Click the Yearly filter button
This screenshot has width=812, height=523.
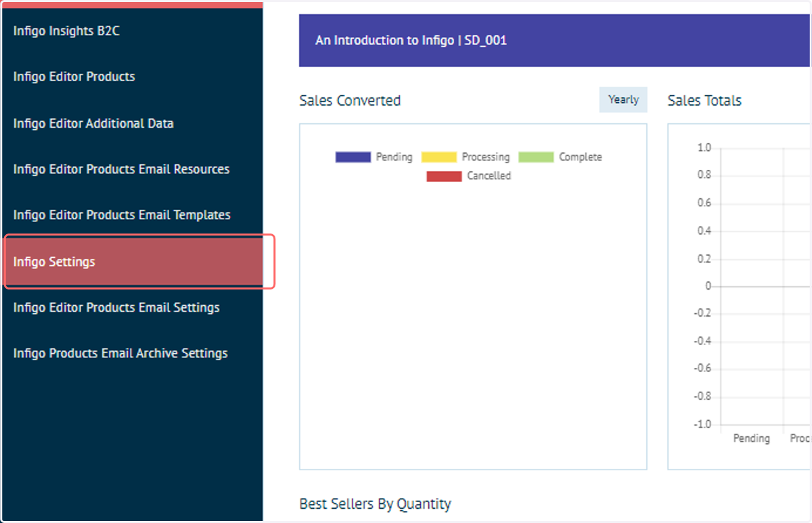pyautogui.click(x=623, y=99)
